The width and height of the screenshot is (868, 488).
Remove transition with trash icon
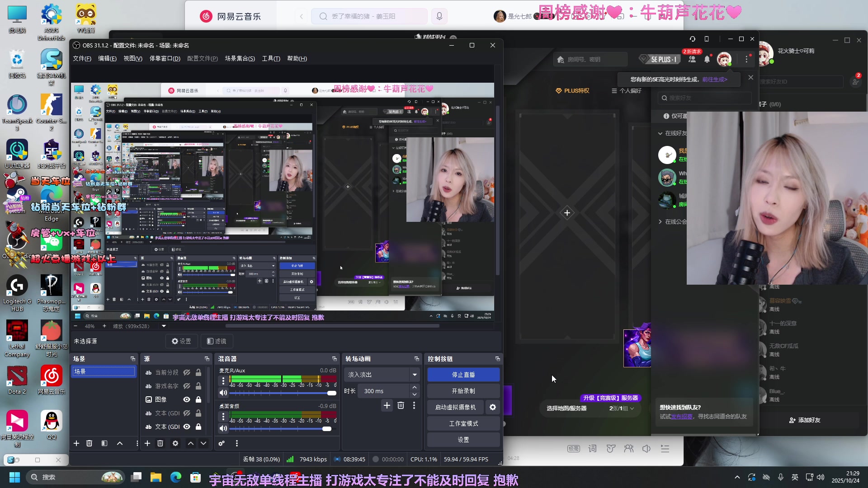401,405
